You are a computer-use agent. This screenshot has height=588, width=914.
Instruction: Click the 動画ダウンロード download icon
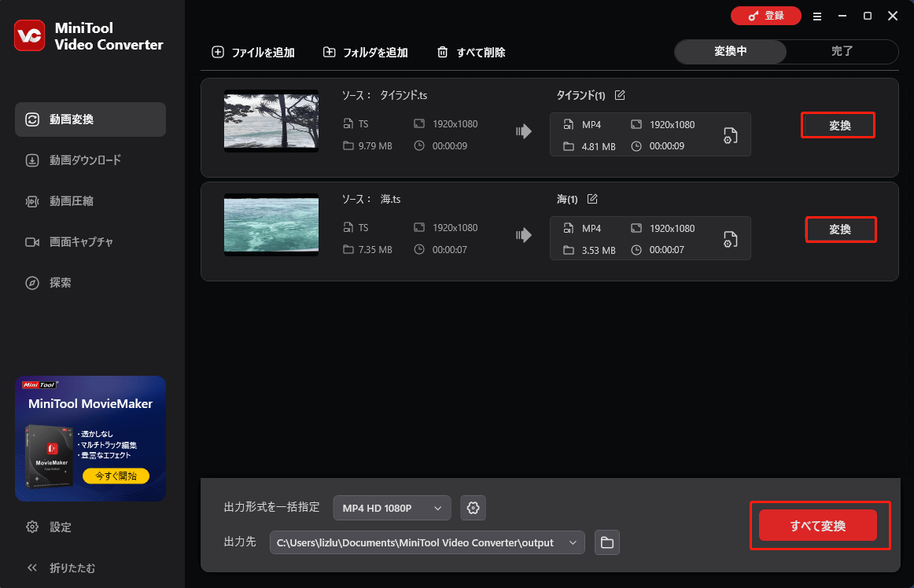[x=32, y=160]
